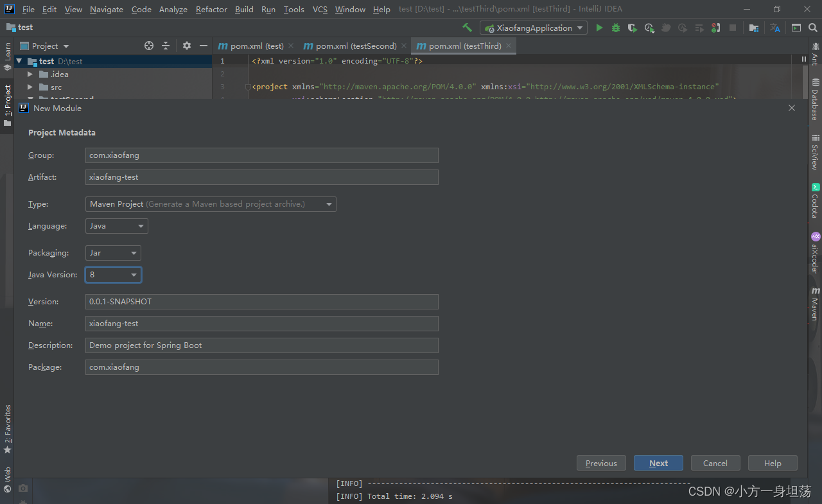The image size is (822, 504).
Task: Run XiaofangApplication with green play icon
Action: point(599,28)
